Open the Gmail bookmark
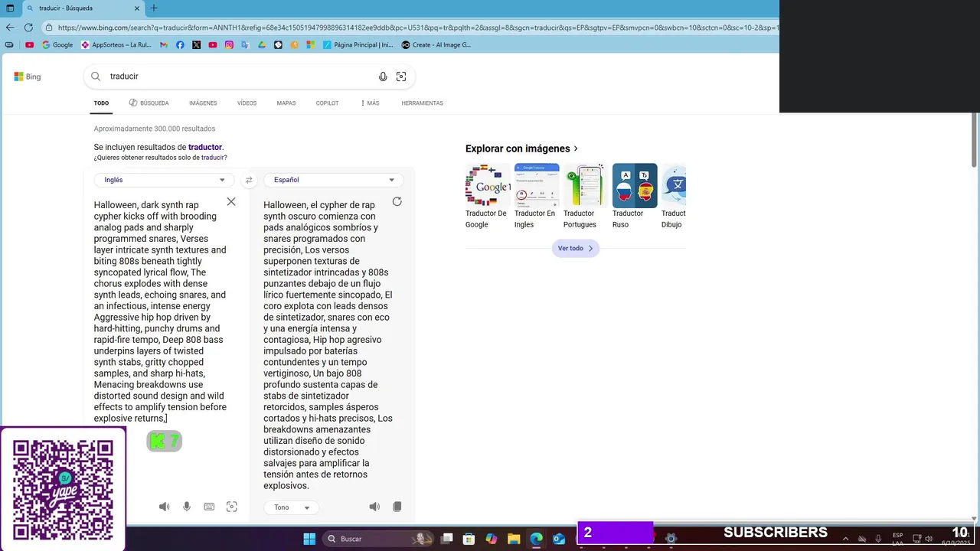 [164, 45]
